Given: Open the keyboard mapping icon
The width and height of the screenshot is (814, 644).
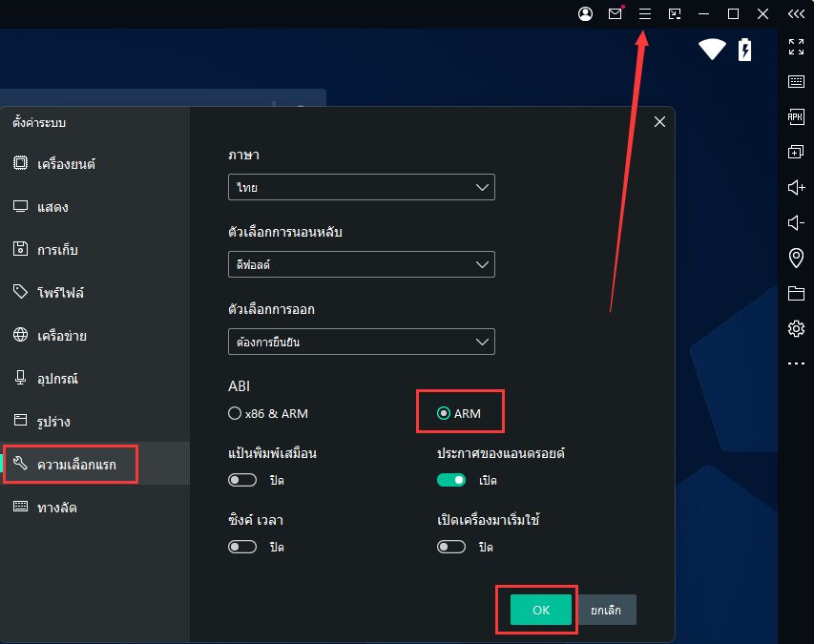Looking at the screenshot, I should pyautogui.click(x=796, y=81).
